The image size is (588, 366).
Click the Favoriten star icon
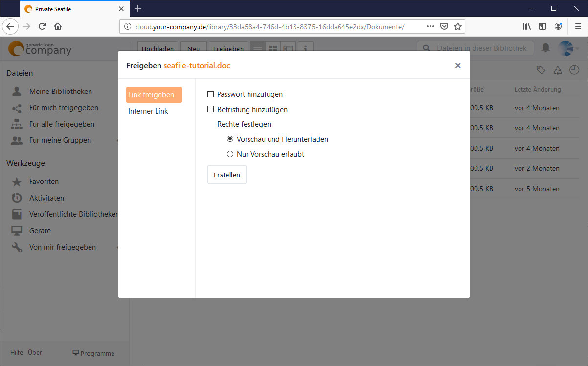[17, 182]
